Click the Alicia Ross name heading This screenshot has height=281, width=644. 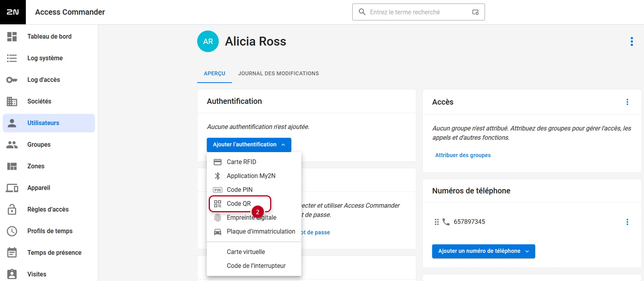[x=255, y=41]
